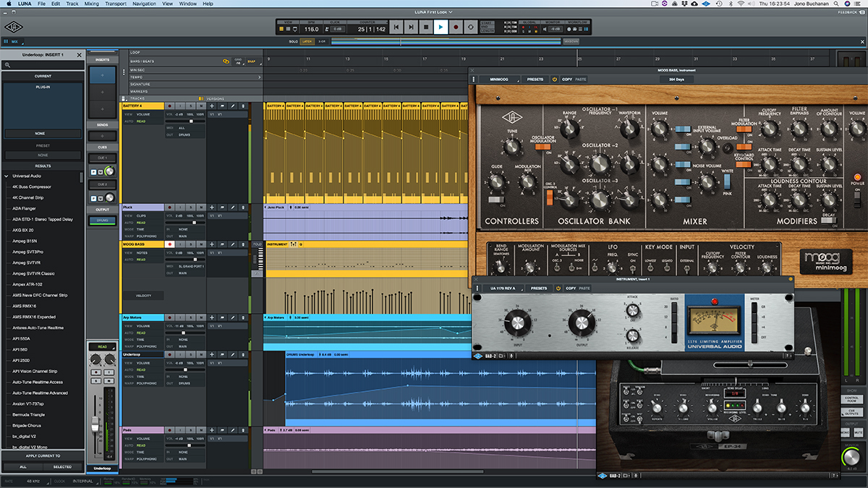Adjust the MOOG BASS track volume slider
Viewport: 868px width, 488px height.
185,260
